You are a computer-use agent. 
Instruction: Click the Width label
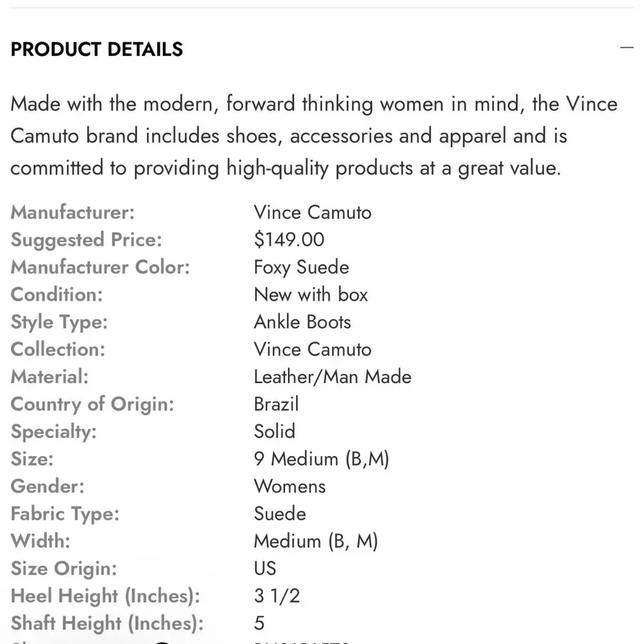(x=40, y=541)
